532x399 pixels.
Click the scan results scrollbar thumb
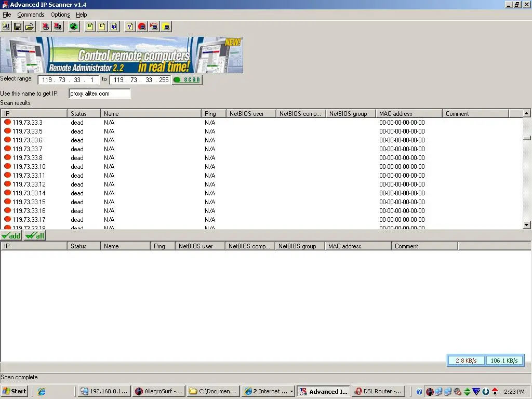pyautogui.click(x=527, y=138)
